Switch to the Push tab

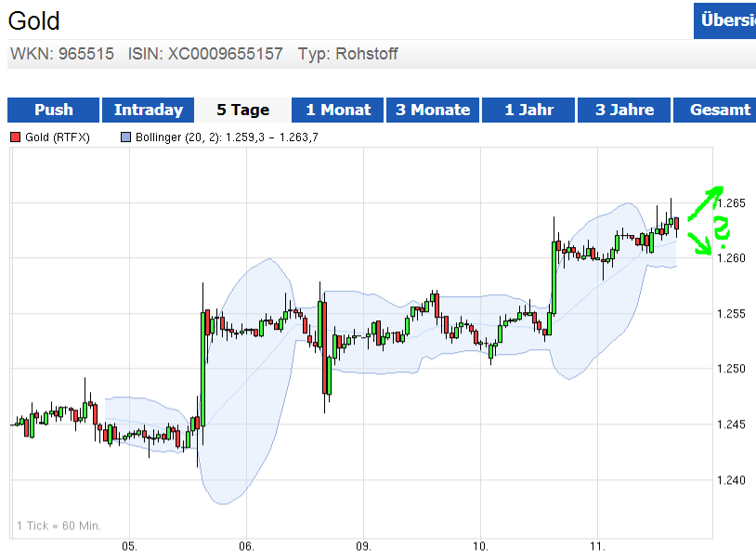pos(54,110)
